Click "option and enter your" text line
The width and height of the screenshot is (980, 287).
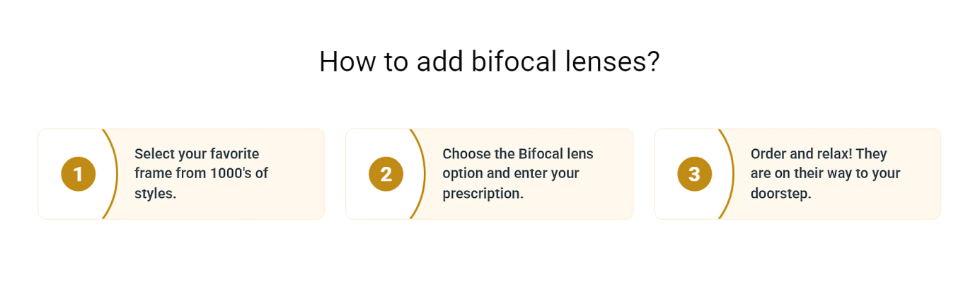point(510,173)
